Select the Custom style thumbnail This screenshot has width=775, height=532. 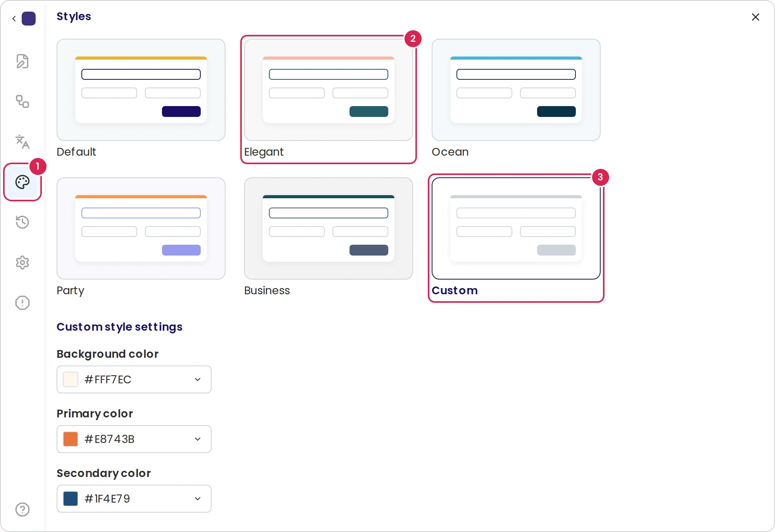(x=516, y=228)
